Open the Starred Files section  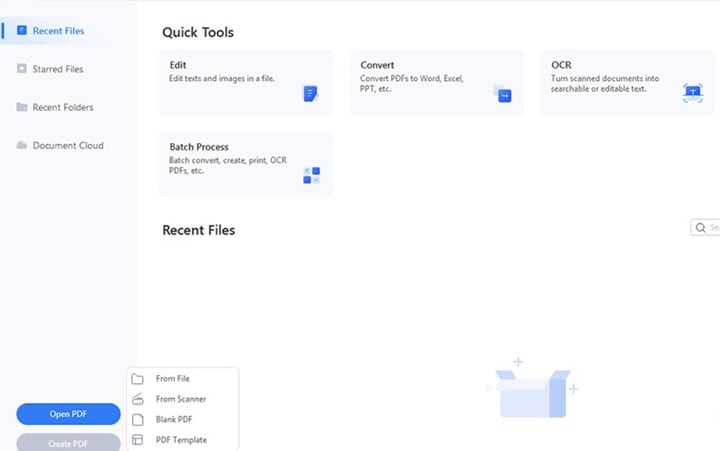click(58, 69)
